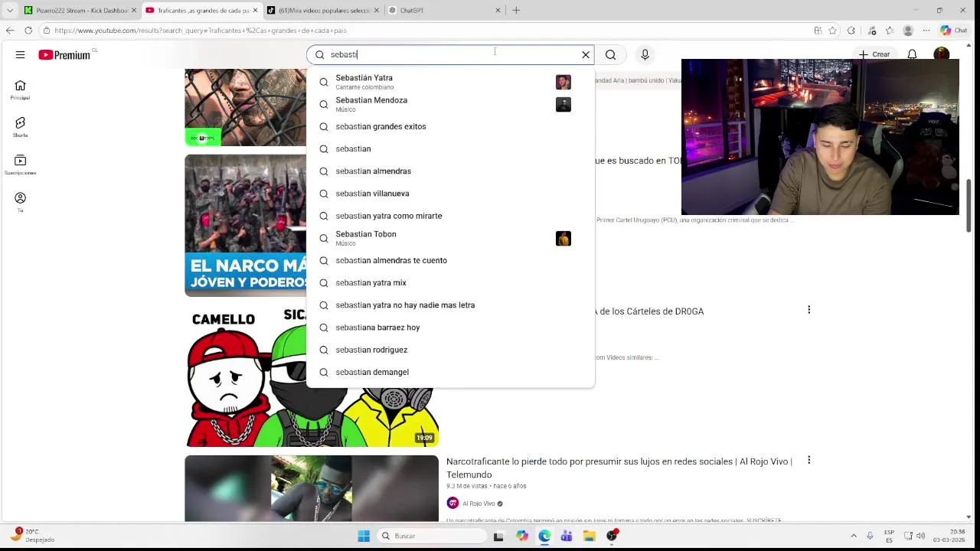This screenshot has height=551, width=980.
Task: Open a new browser tab
Action: click(x=516, y=10)
